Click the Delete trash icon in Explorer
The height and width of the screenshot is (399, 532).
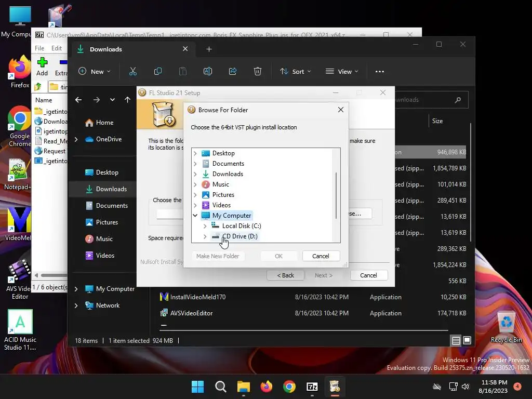point(258,71)
